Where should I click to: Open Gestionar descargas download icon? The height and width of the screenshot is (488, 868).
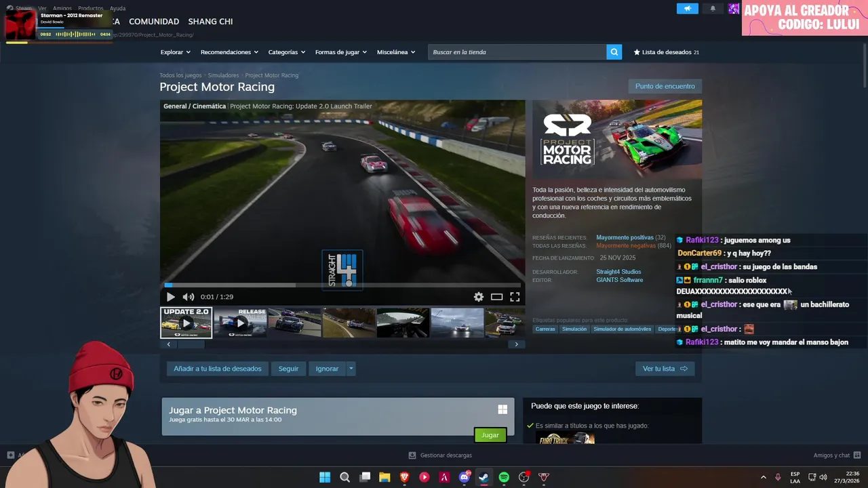click(412, 455)
